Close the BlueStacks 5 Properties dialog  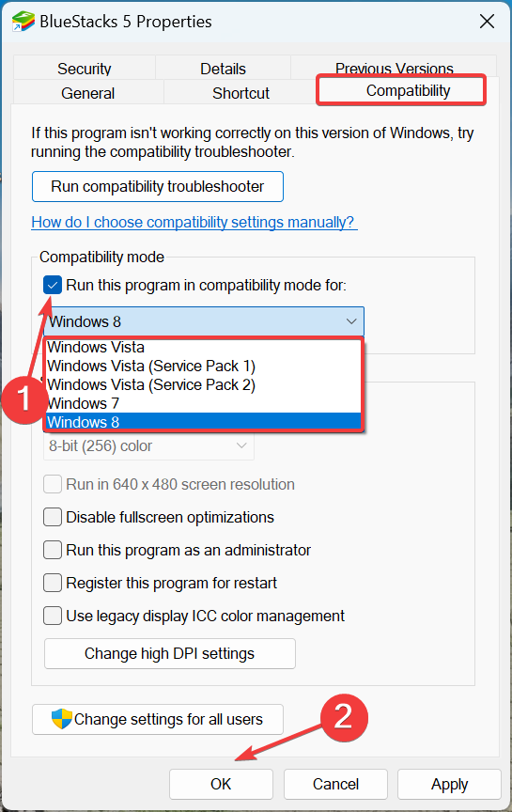point(487,22)
